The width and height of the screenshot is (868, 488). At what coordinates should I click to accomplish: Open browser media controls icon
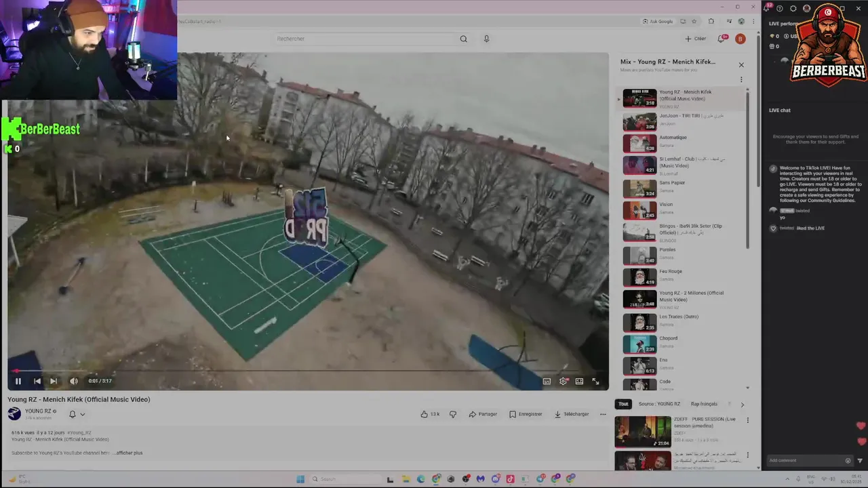(x=729, y=21)
